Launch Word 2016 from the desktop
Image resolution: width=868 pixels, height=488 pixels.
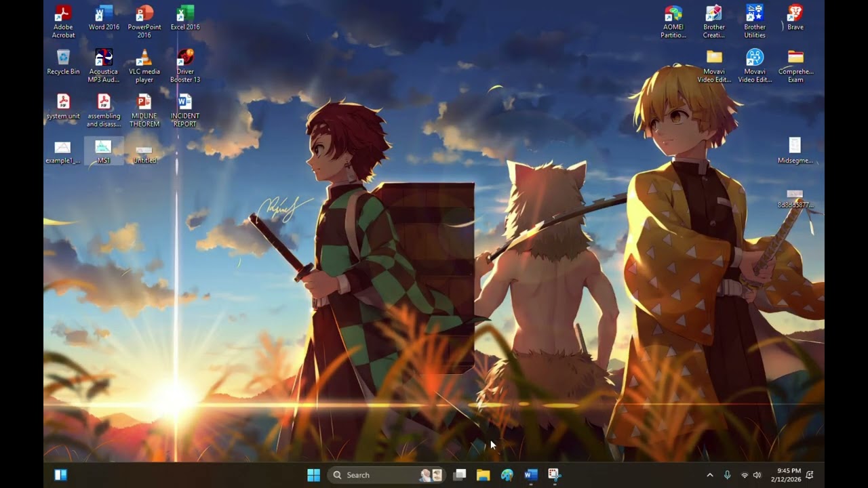104,18
